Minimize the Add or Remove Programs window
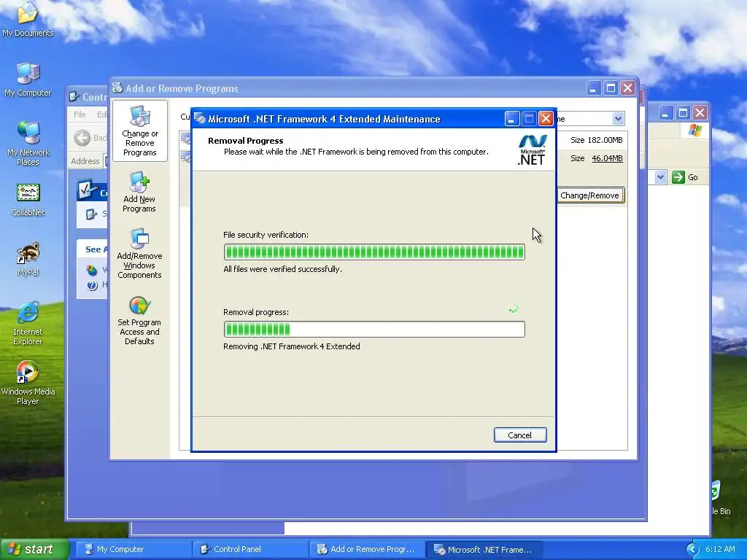Viewport: 747px width, 560px height. (594, 88)
